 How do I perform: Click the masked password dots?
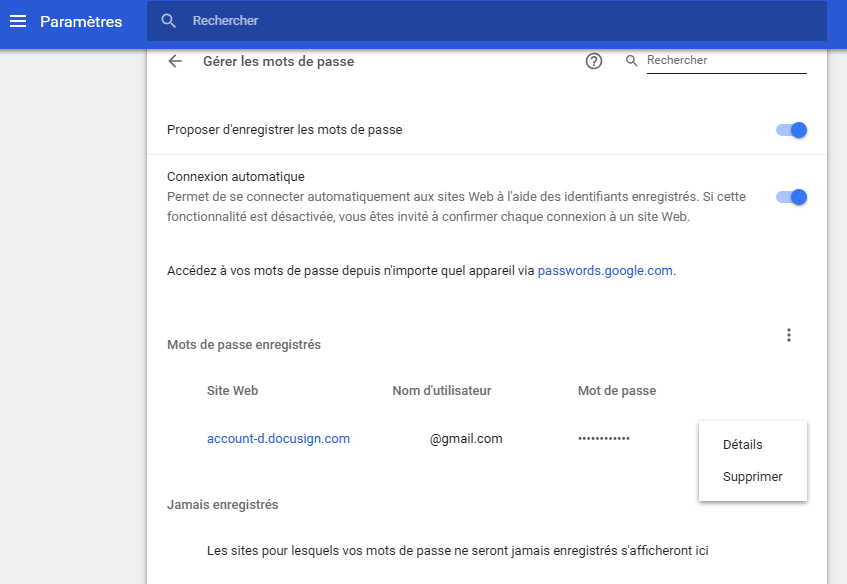coord(603,438)
